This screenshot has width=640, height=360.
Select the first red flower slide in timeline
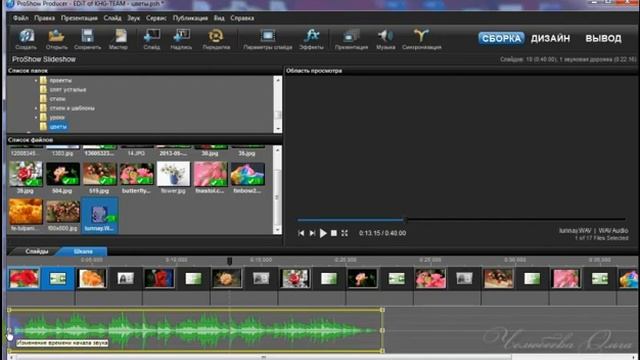(24, 279)
